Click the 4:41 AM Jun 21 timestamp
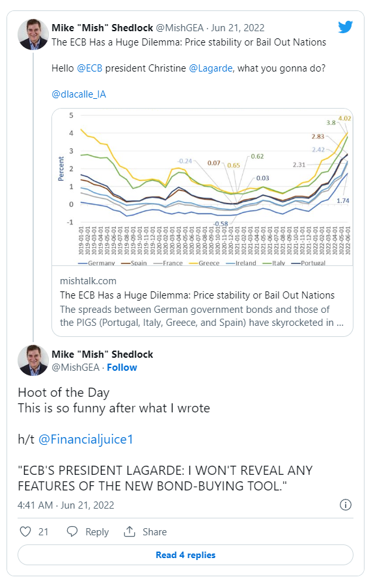The height and width of the screenshot is (588, 373). [66, 505]
